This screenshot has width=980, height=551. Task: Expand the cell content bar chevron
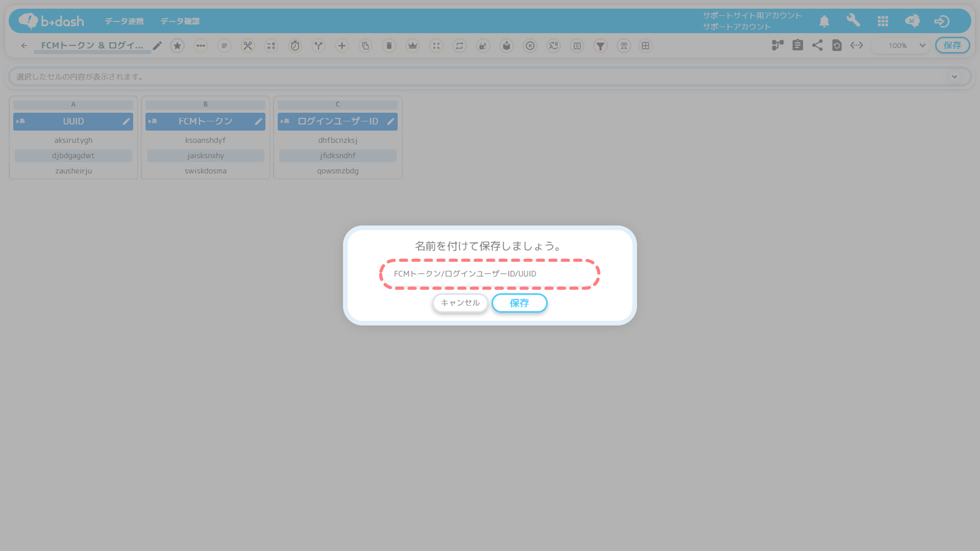955,77
